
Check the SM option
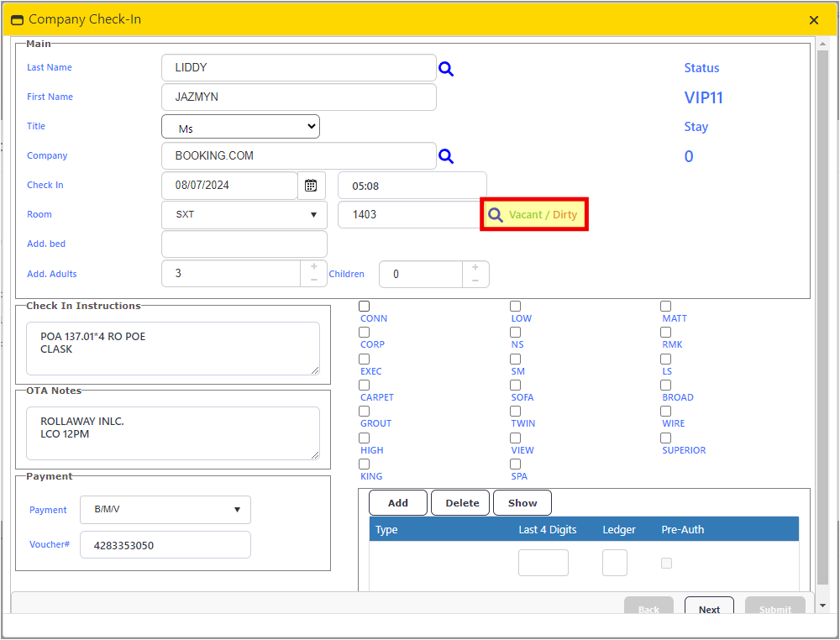[516, 359]
